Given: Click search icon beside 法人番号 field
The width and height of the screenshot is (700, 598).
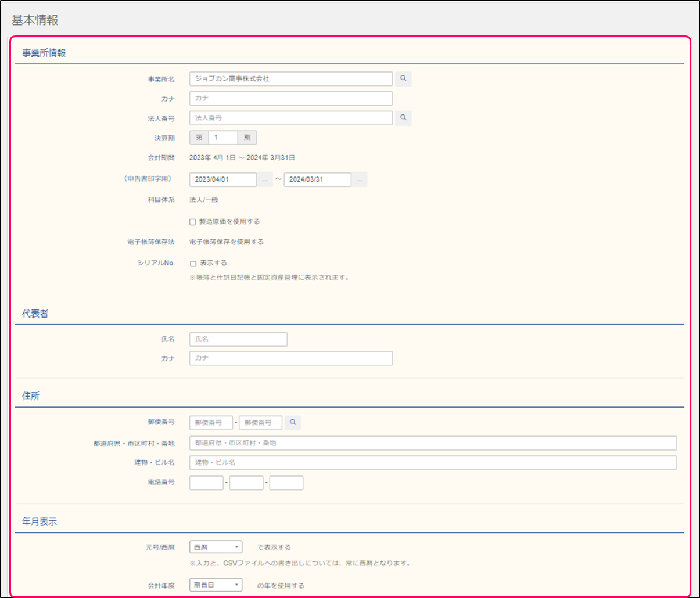Looking at the screenshot, I should point(403,118).
